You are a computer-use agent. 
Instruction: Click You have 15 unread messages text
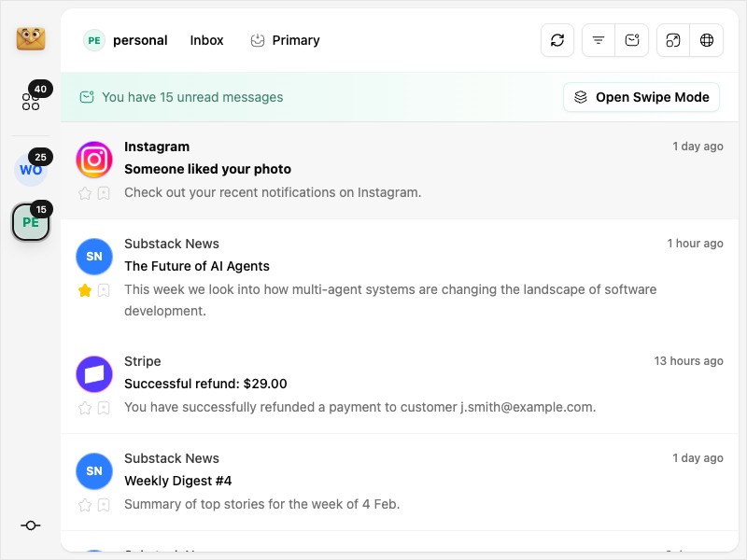192,97
